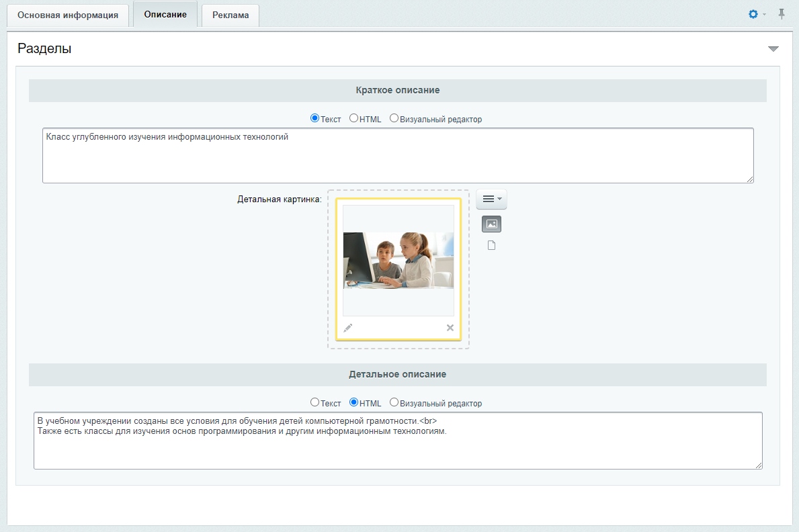Open the settings gear menu
Screen dimensions: 799x532
click(x=754, y=14)
